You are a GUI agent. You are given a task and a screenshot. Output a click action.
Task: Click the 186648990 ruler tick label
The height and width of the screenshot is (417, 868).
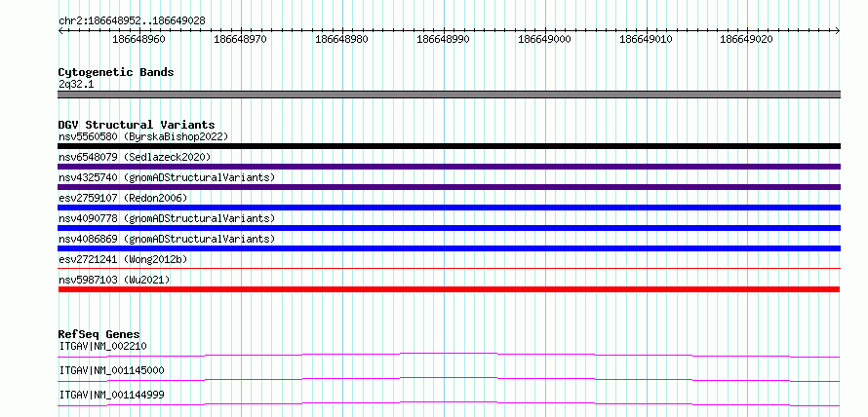click(x=443, y=39)
